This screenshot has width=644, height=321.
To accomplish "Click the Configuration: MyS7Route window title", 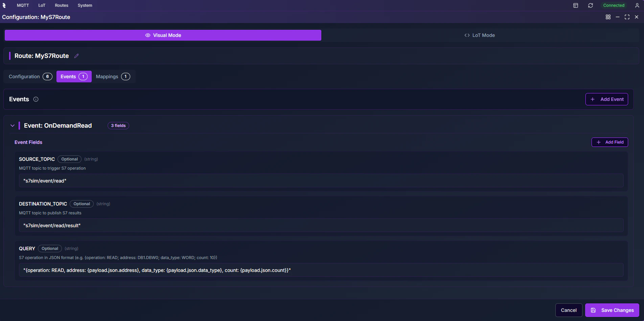I will 36,17.
